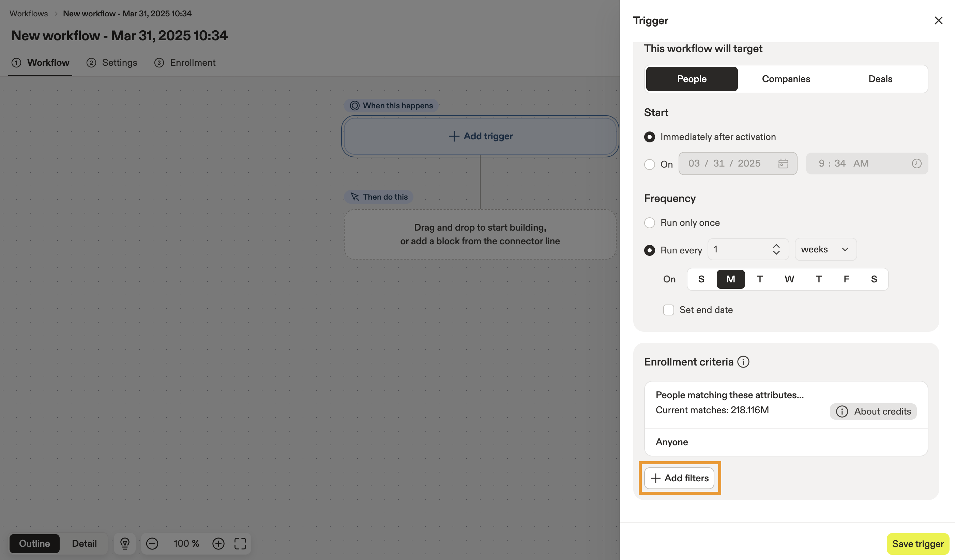Open the About credits info

click(873, 411)
